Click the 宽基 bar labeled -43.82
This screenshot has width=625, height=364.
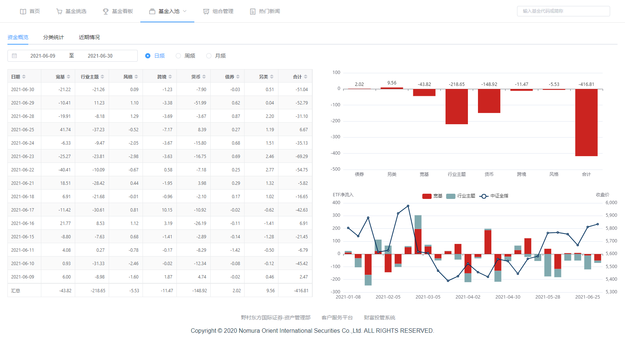424,93
